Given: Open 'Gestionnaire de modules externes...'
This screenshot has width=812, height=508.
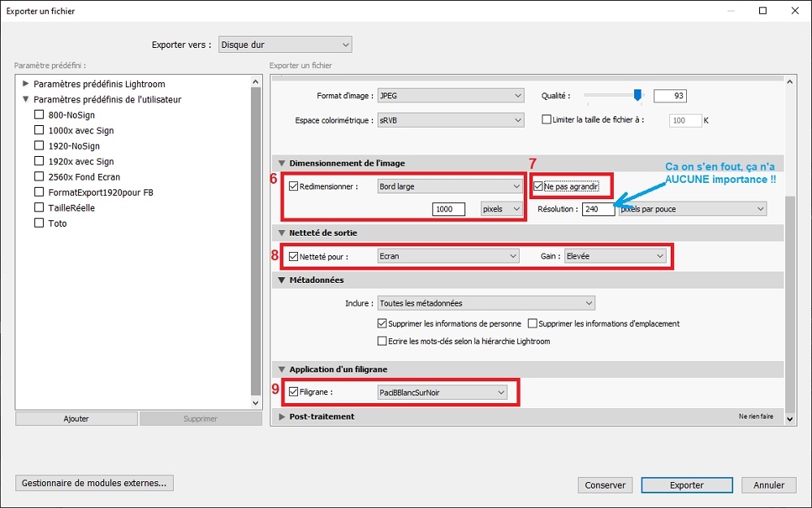Looking at the screenshot, I should (94, 483).
